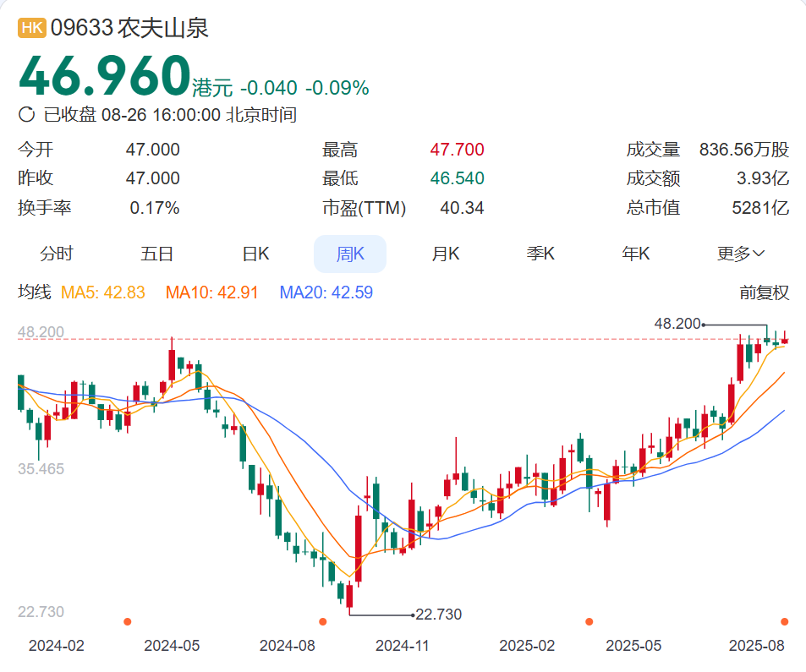Switch to the 分时 chart tab
The width and height of the screenshot is (806, 672).
(x=57, y=254)
